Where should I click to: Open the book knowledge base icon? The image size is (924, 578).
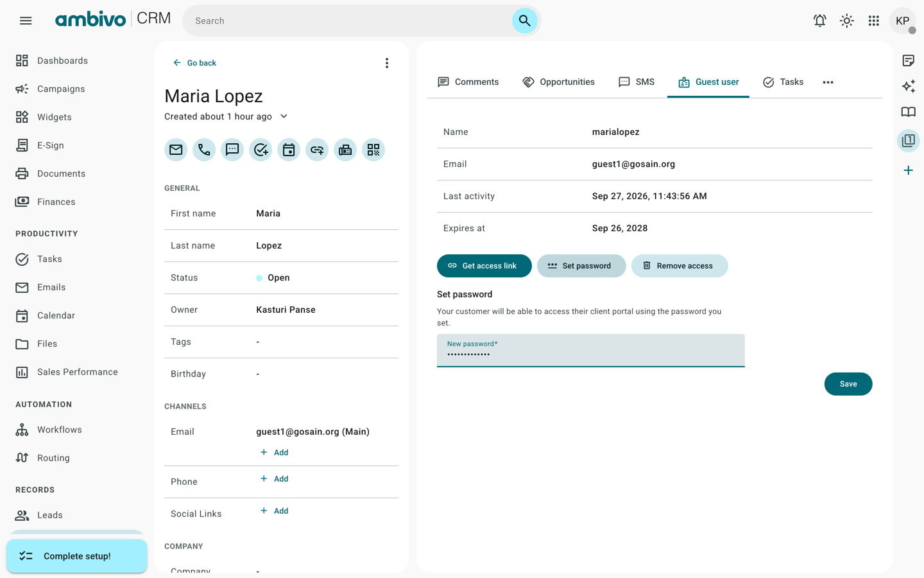point(908,112)
